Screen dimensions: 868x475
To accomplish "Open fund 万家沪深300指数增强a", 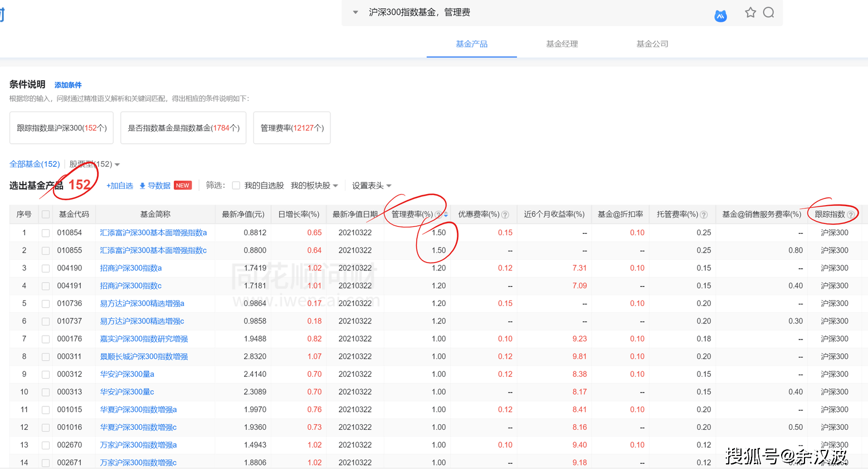I will click(x=138, y=445).
